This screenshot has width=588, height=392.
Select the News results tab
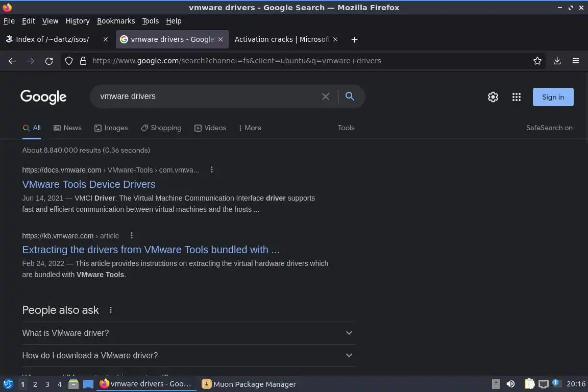tap(67, 128)
